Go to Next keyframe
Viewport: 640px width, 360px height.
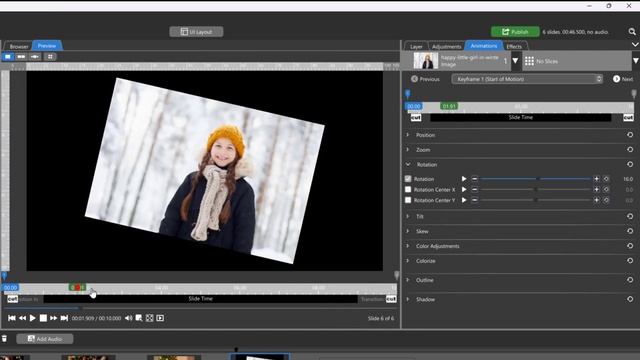click(x=623, y=79)
